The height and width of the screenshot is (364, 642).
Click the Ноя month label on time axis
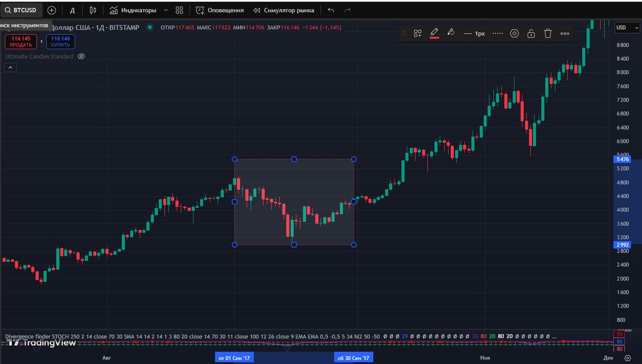(485, 358)
